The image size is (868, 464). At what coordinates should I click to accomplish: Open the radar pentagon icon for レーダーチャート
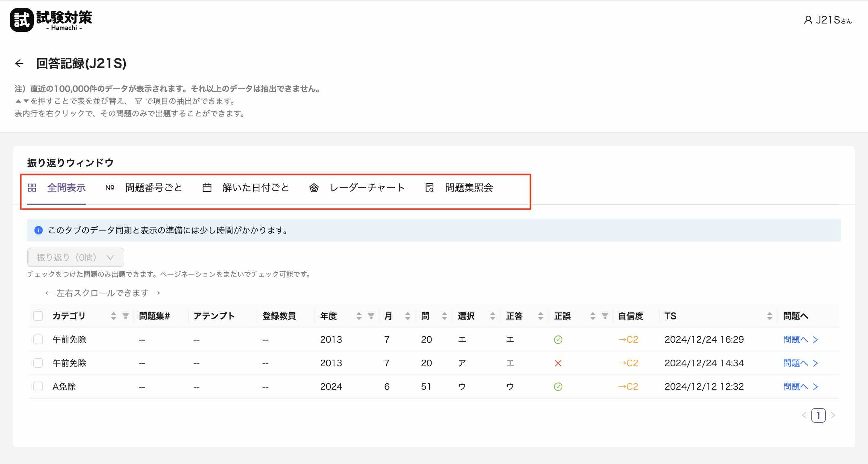[x=314, y=188]
